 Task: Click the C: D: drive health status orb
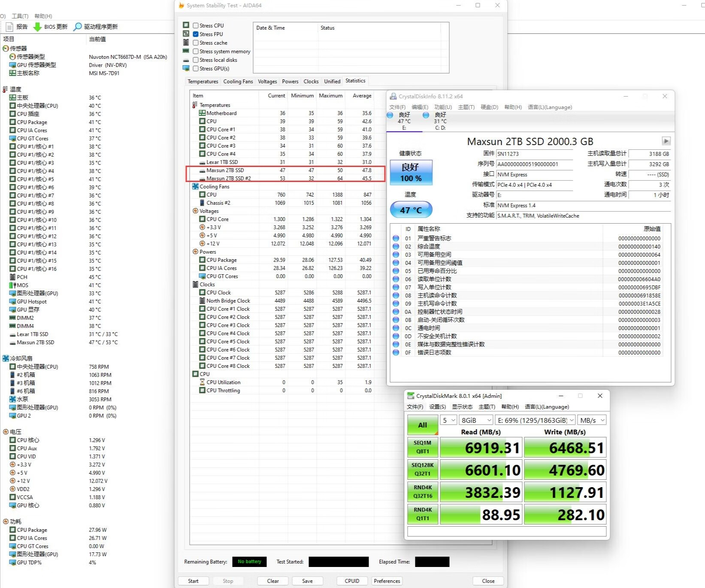pyautogui.click(x=426, y=115)
